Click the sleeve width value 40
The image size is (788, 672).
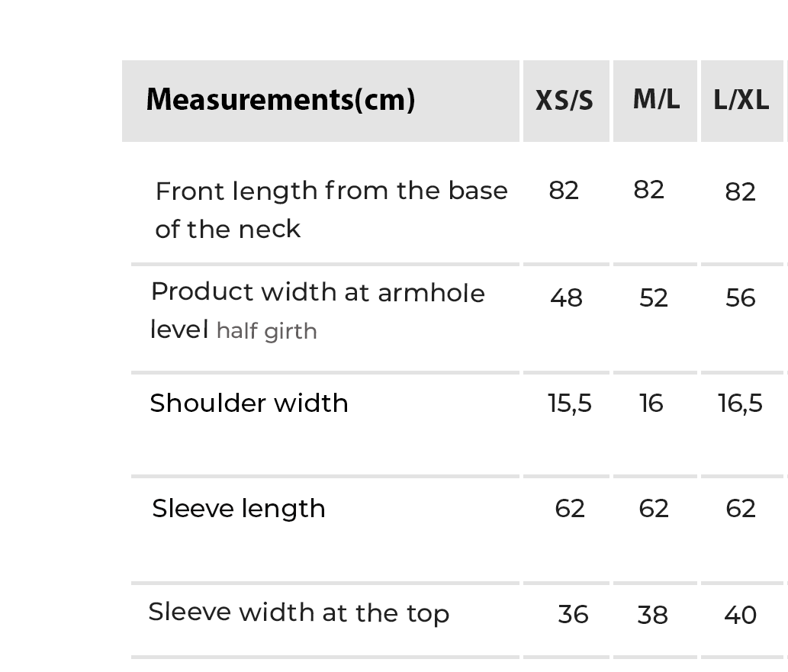740,615
